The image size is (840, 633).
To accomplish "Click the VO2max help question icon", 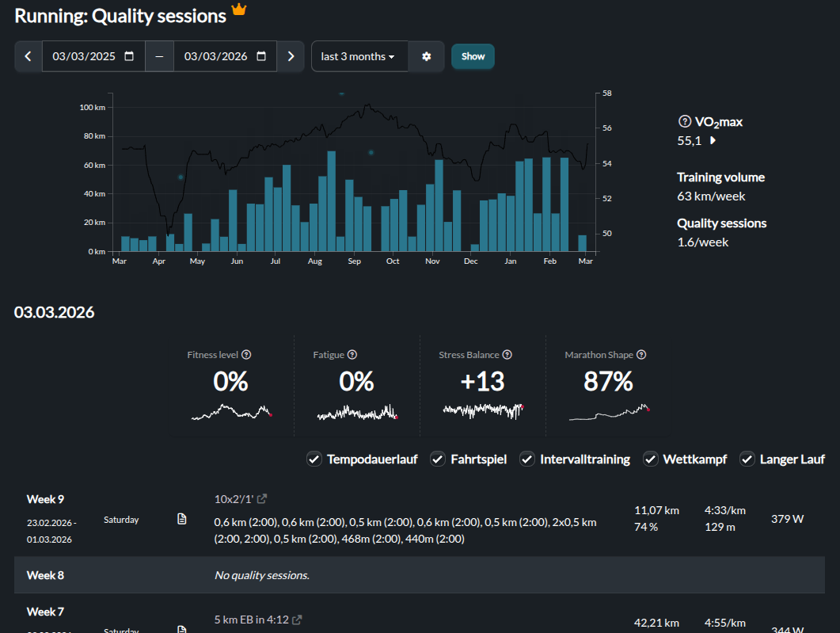I will point(685,122).
